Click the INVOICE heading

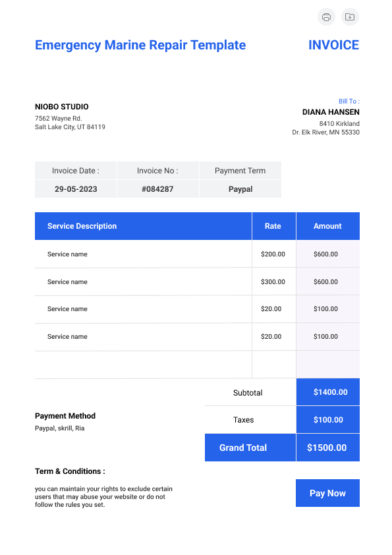(333, 45)
